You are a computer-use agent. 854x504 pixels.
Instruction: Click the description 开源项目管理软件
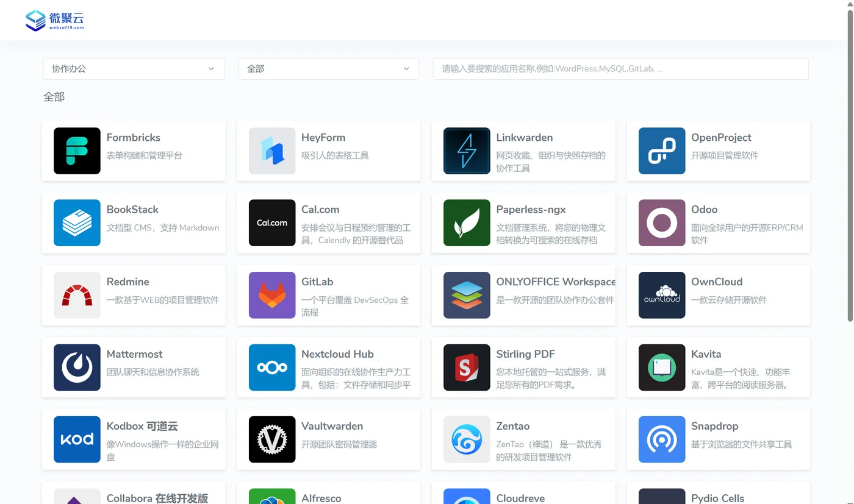(x=725, y=155)
